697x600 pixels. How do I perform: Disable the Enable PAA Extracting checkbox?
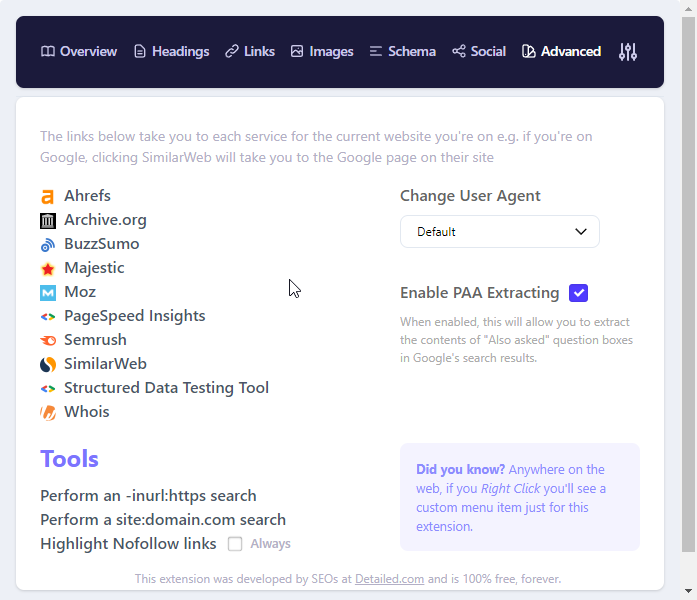(578, 293)
